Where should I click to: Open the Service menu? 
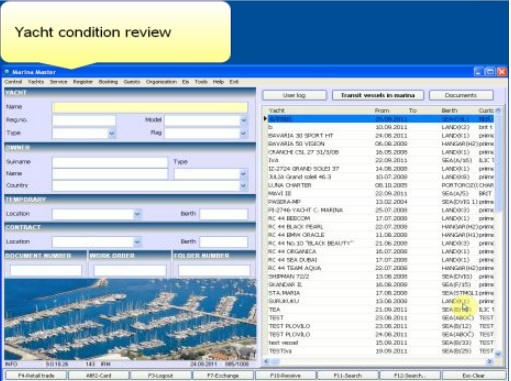point(58,82)
